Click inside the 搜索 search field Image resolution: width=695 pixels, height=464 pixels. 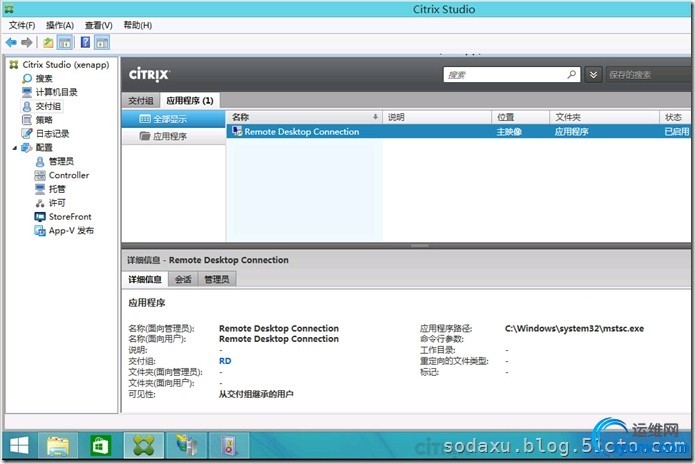(x=503, y=74)
